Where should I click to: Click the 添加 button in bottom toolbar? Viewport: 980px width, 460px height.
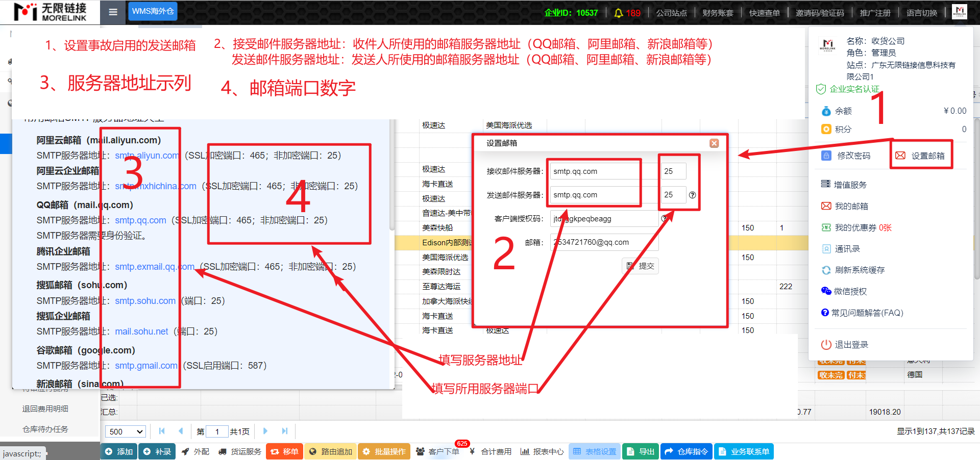click(119, 451)
